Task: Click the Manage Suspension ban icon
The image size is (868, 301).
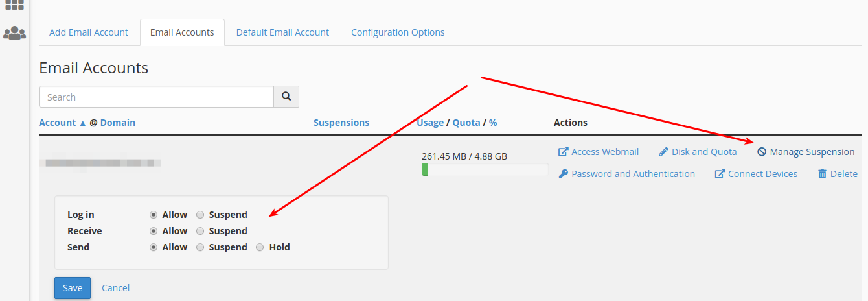Action: pyautogui.click(x=762, y=152)
